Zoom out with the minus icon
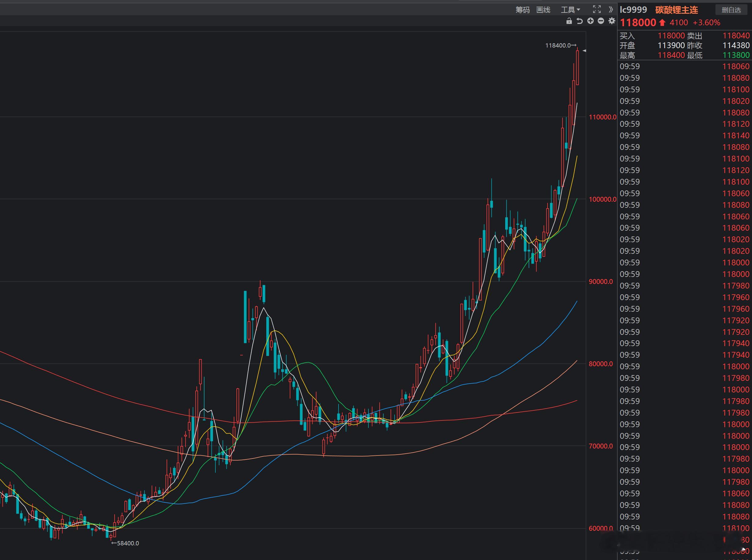752x560 pixels. click(601, 21)
